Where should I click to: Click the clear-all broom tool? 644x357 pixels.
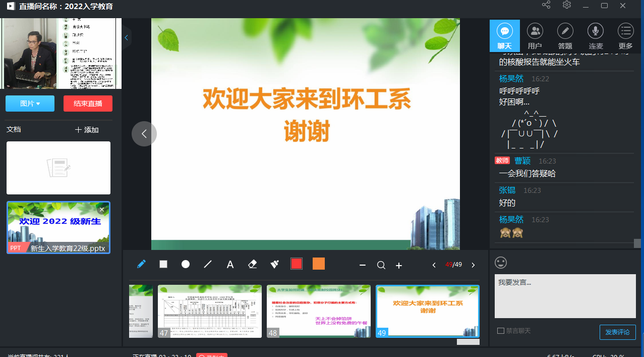275,264
